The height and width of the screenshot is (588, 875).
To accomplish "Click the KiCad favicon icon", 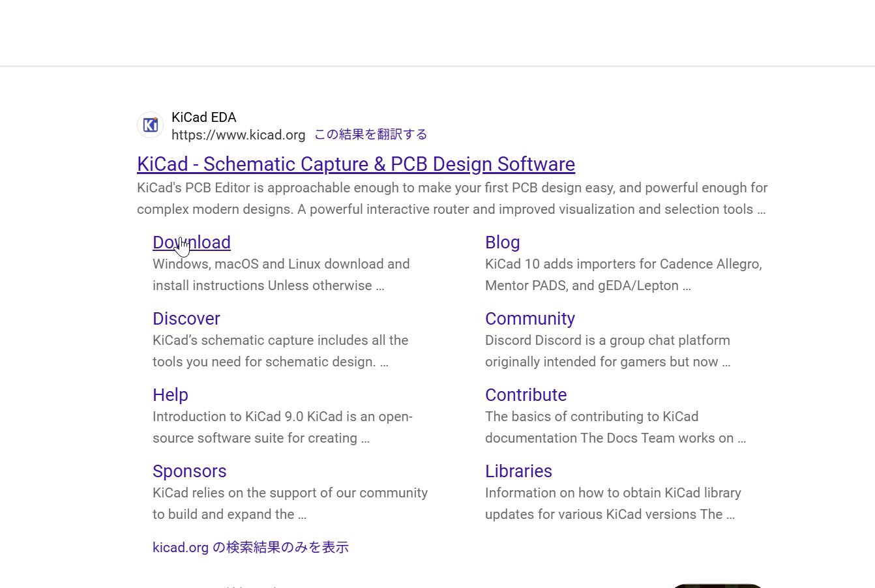I will 150,125.
